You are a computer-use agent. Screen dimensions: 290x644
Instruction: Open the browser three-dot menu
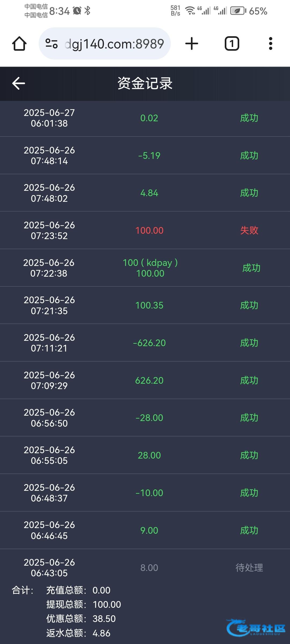(x=270, y=44)
